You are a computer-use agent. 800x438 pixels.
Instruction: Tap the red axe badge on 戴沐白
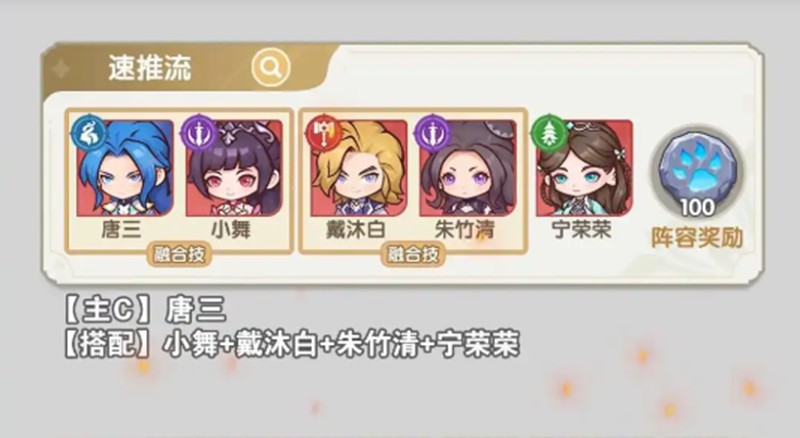pyautogui.click(x=323, y=132)
